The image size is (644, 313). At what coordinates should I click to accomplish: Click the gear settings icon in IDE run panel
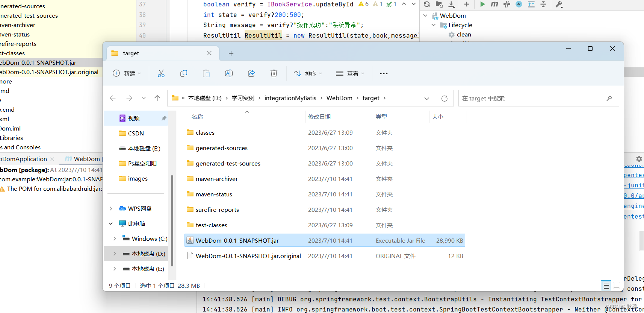coord(639,159)
